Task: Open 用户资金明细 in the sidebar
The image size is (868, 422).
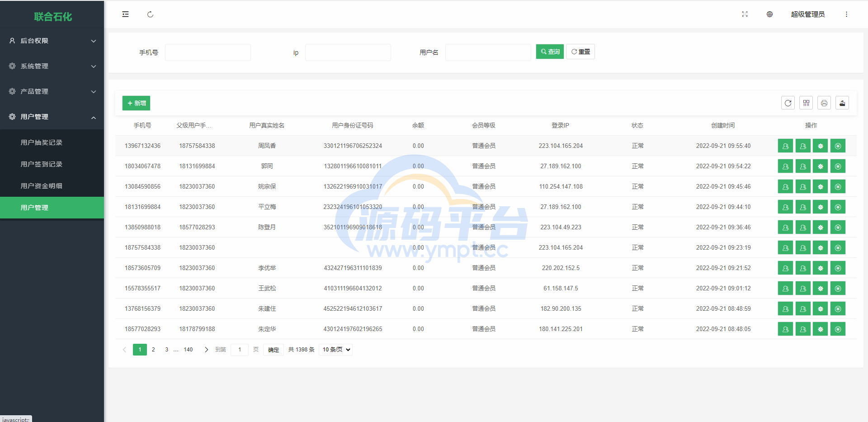Action: pyautogui.click(x=52, y=186)
